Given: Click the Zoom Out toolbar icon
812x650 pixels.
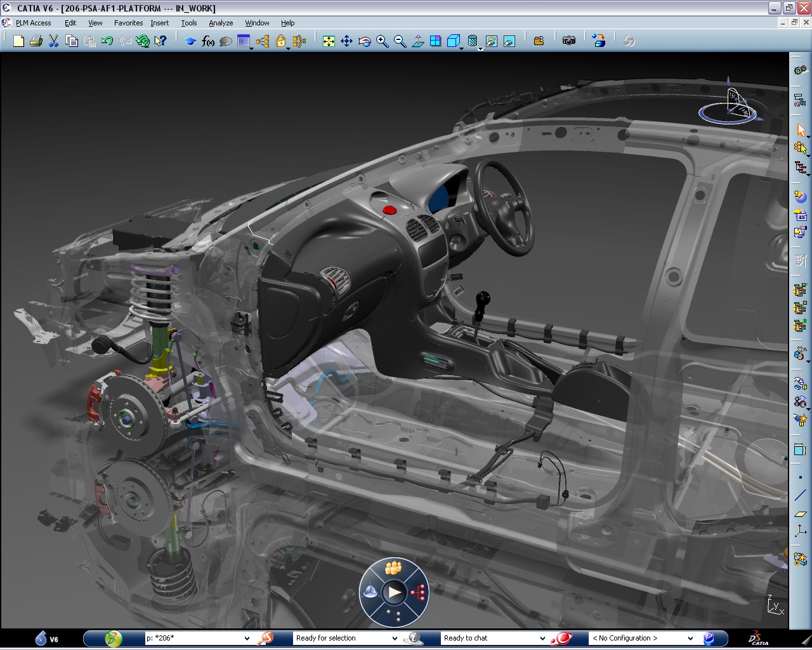Looking at the screenshot, I should click(400, 41).
